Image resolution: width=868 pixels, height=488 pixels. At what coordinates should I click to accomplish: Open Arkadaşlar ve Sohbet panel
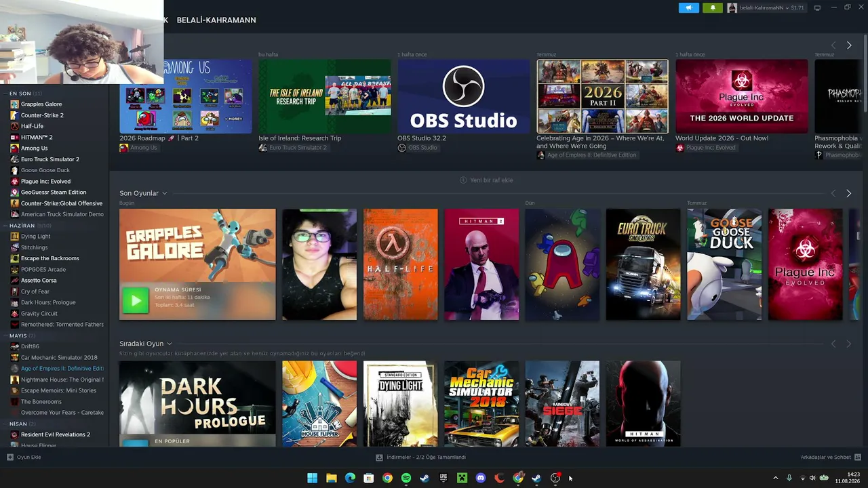(x=831, y=457)
